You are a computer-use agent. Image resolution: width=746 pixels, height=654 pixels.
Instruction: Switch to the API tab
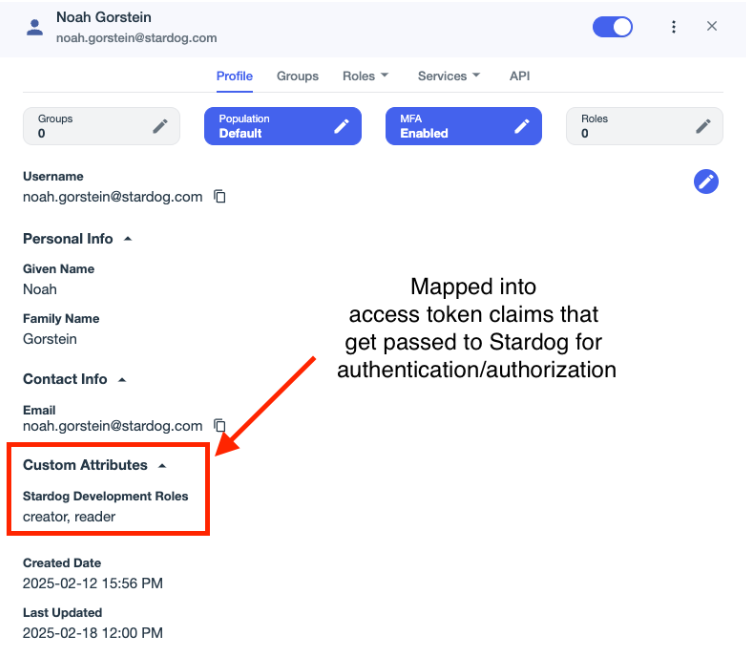coord(520,76)
